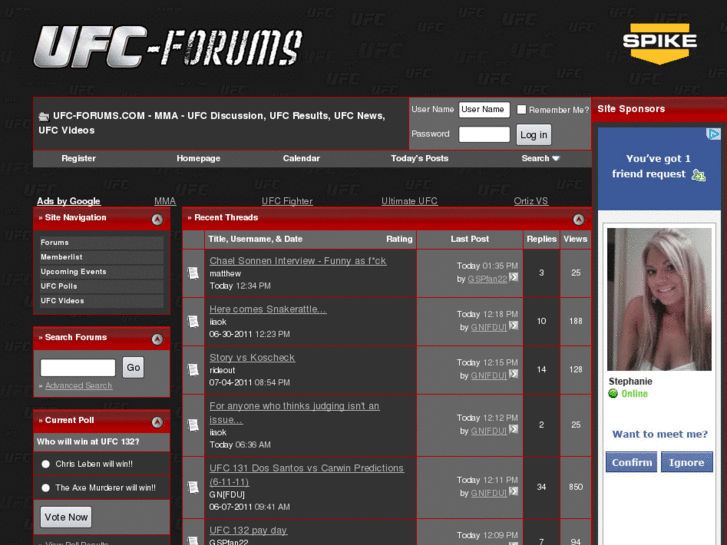Click the AdChoices icon on sponsor ad

click(x=713, y=134)
